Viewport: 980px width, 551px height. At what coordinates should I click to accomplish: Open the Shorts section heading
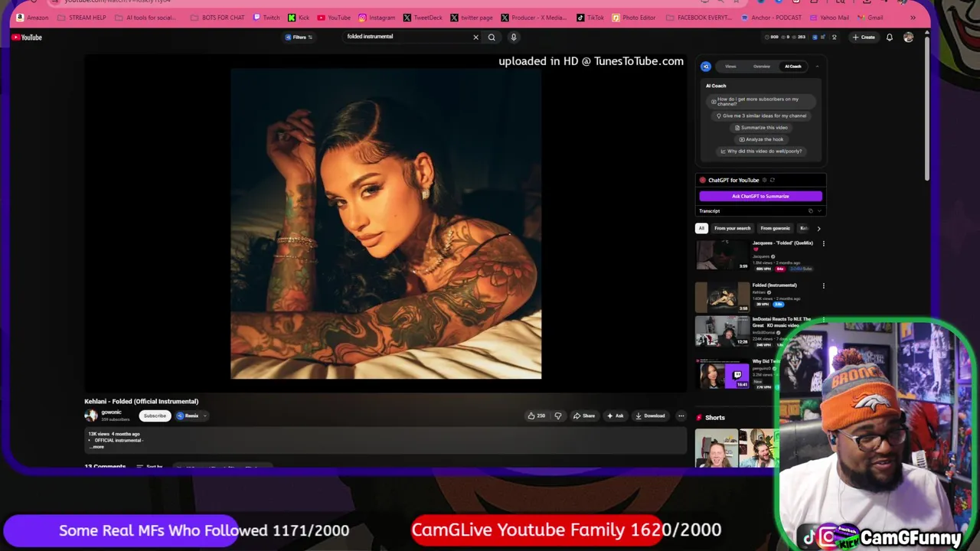(x=715, y=417)
